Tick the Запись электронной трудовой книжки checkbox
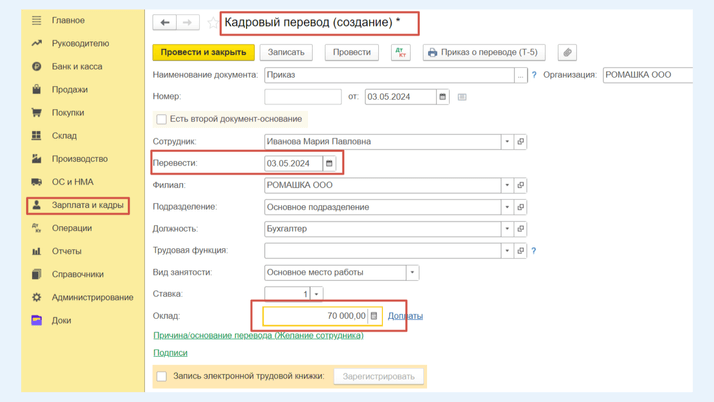 (x=162, y=377)
